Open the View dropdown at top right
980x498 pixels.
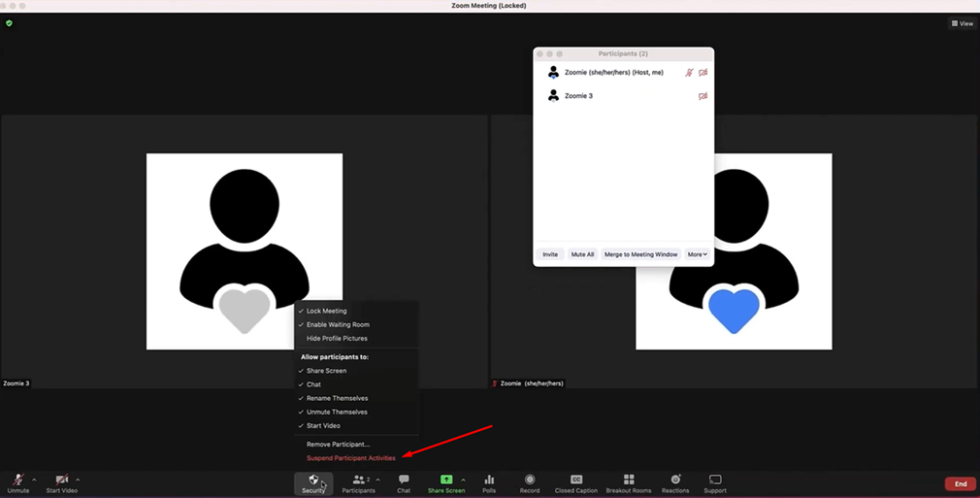963,23
